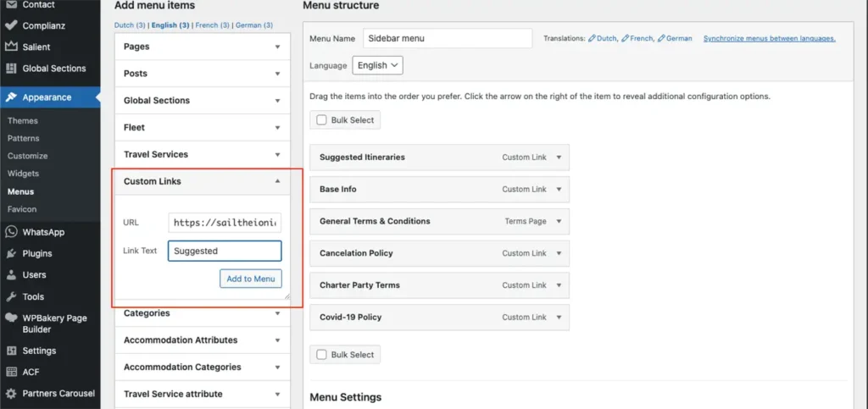868x409 pixels.
Task: Click the Add to Menu button
Action: click(x=251, y=279)
